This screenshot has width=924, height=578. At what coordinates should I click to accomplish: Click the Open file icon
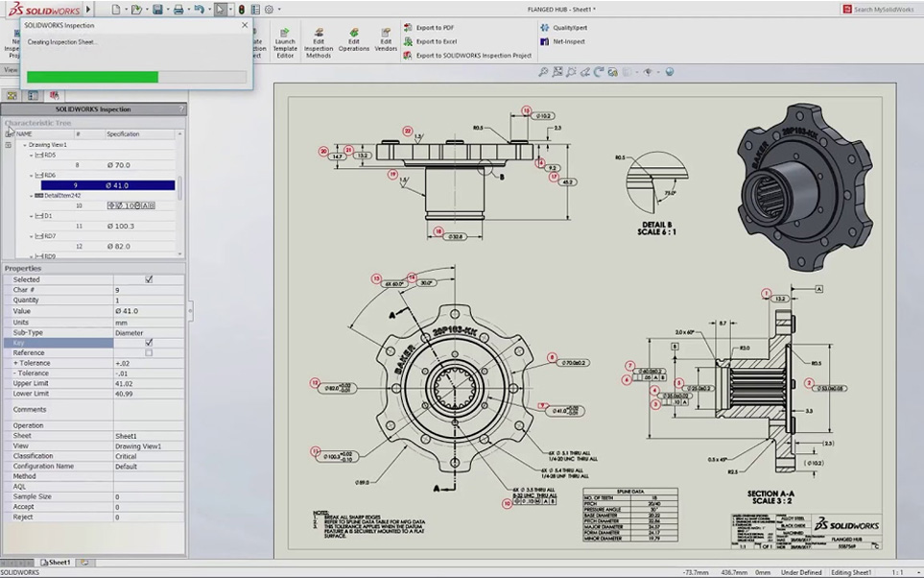coord(136,10)
